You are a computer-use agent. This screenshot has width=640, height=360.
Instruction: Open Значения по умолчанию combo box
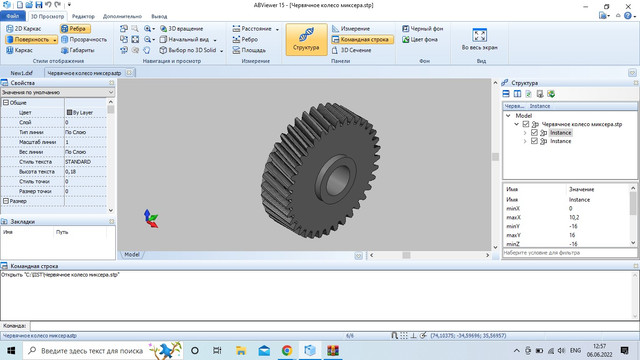pyautogui.click(x=58, y=92)
